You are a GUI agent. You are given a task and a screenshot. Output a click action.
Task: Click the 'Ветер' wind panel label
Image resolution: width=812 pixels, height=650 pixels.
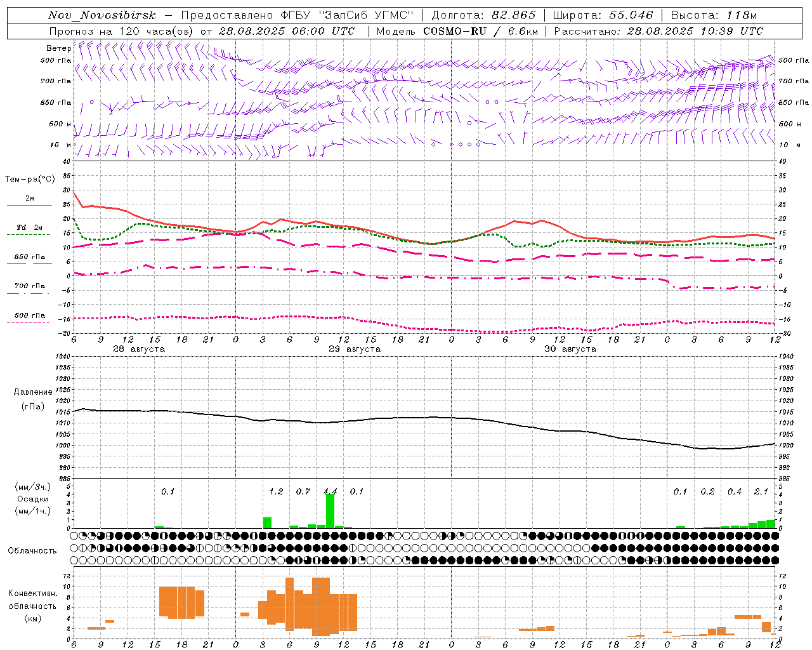[58, 48]
